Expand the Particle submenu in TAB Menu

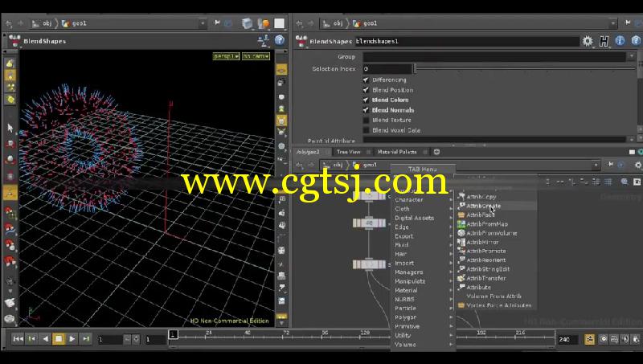pyautogui.click(x=424, y=309)
